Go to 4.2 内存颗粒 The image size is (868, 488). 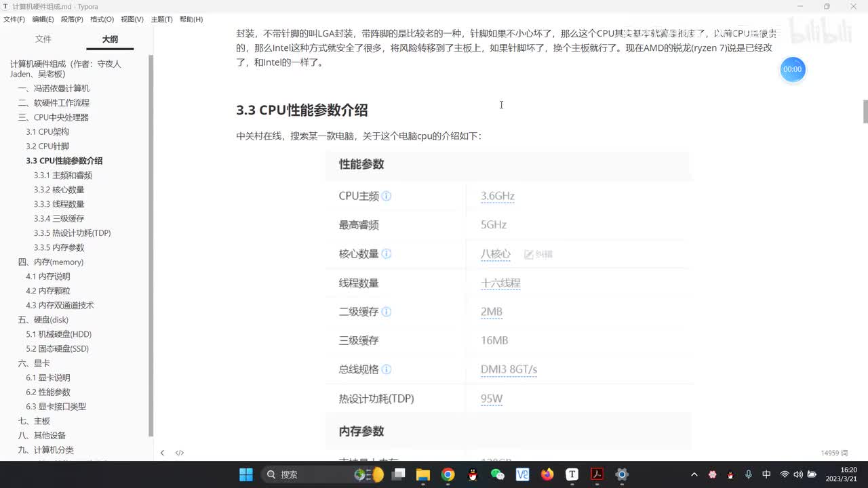[48, 291]
